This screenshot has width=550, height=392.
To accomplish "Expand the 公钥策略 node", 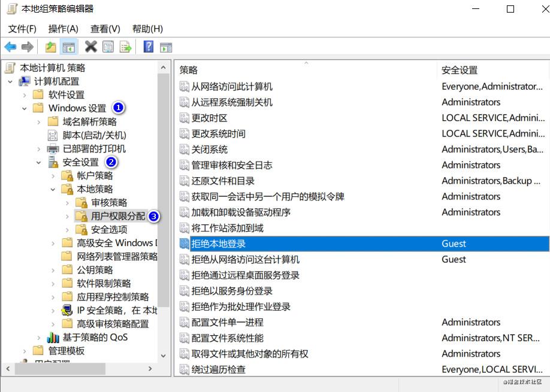I will point(53,270).
